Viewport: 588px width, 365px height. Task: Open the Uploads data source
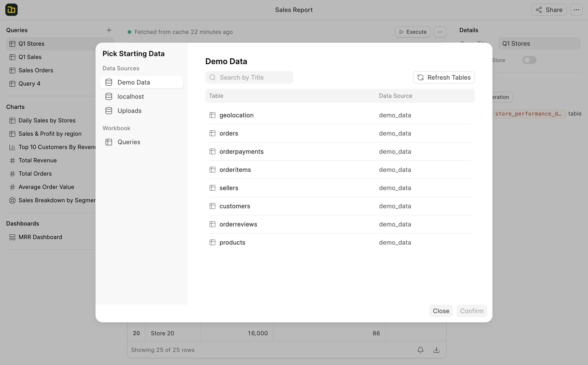coord(129,111)
